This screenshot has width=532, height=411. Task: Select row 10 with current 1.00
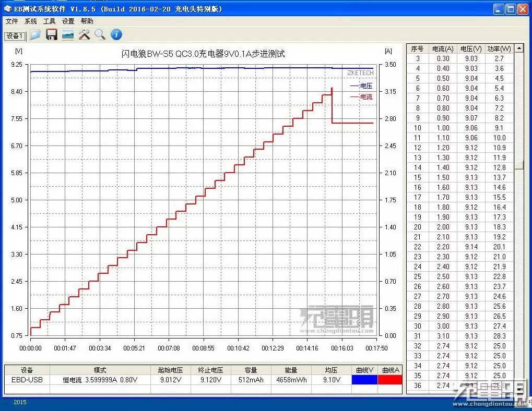coord(460,128)
